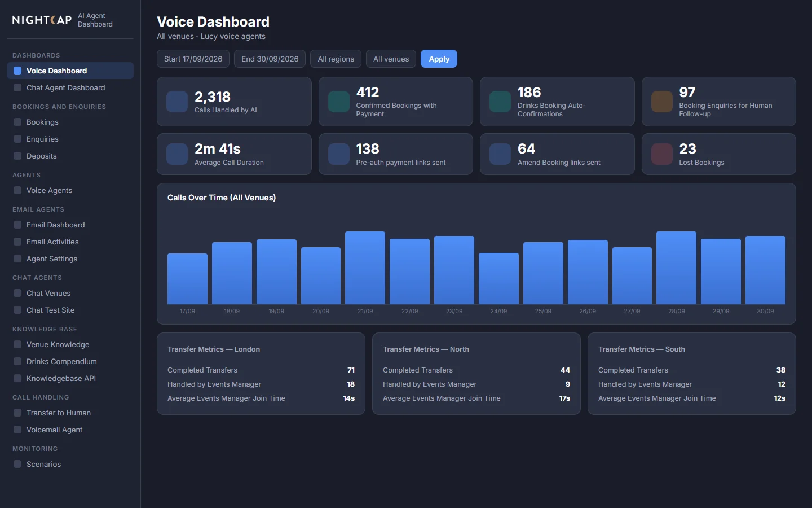
Task: Click the "Transfer Metrics — South" heading
Action: [642, 349]
